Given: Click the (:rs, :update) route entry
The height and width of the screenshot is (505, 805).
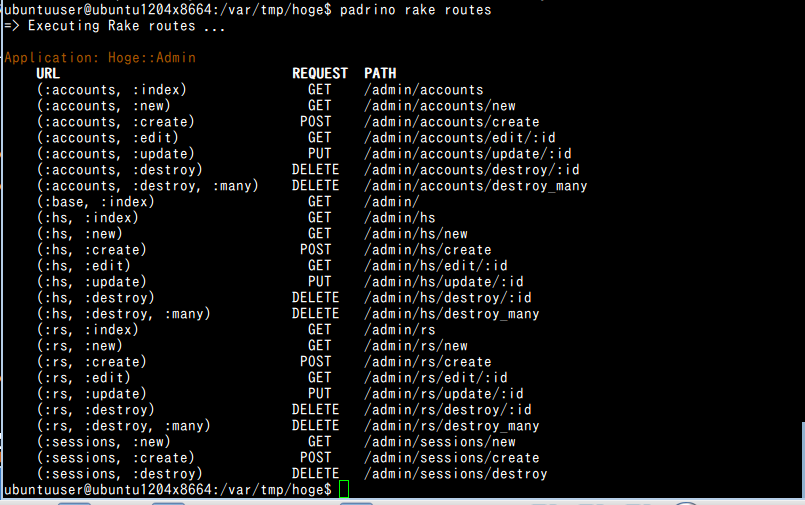Looking at the screenshot, I should point(92,393).
